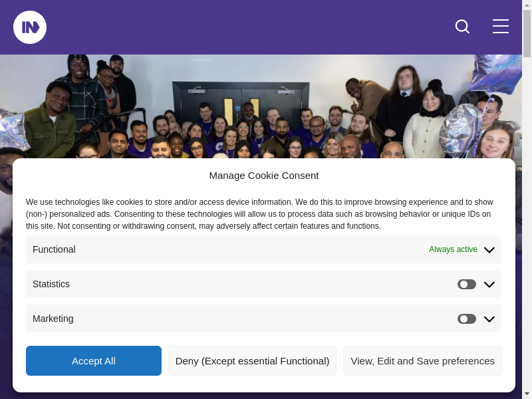The image size is (532, 399).
Task: Open the hamburger navigation menu
Action: point(500,27)
